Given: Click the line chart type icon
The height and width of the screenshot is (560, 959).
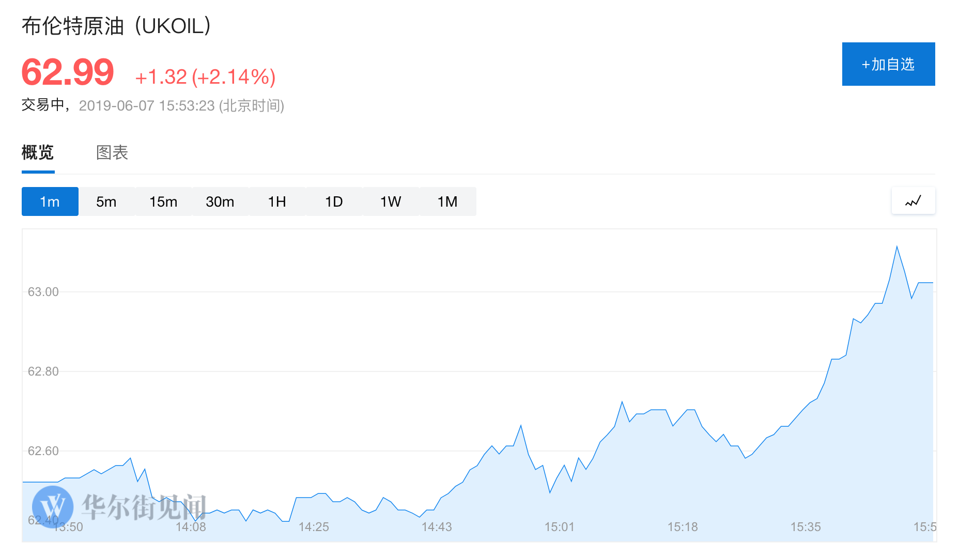Looking at the screenshot, I should pyautogui.click(x=913, y=201).
